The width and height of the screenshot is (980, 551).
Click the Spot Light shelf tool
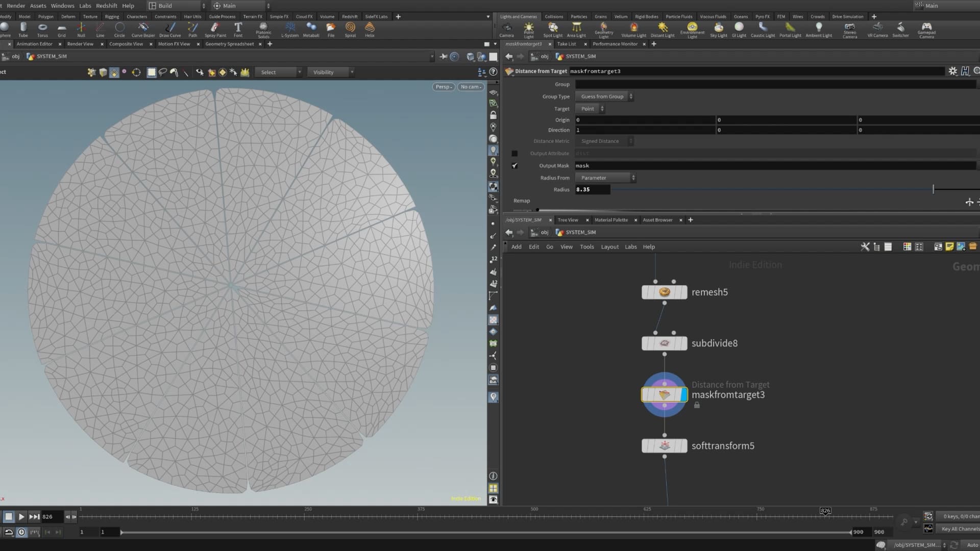pos(552,30)
